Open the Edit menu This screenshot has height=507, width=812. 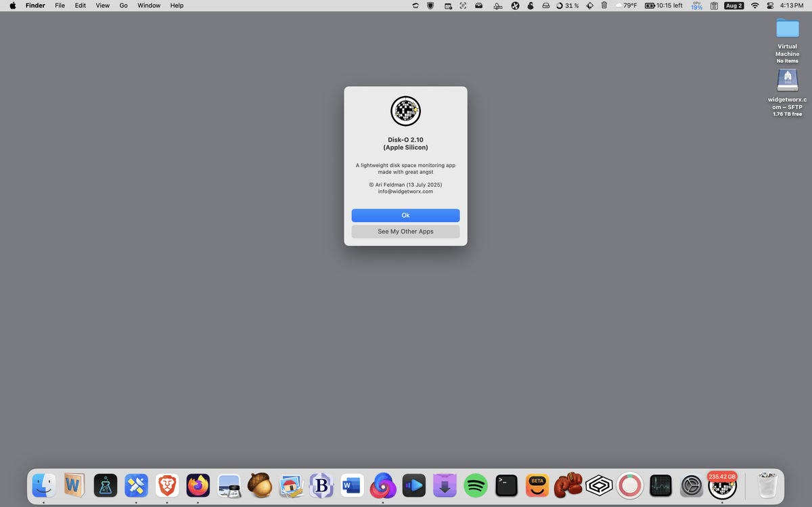tap(81, 5)
